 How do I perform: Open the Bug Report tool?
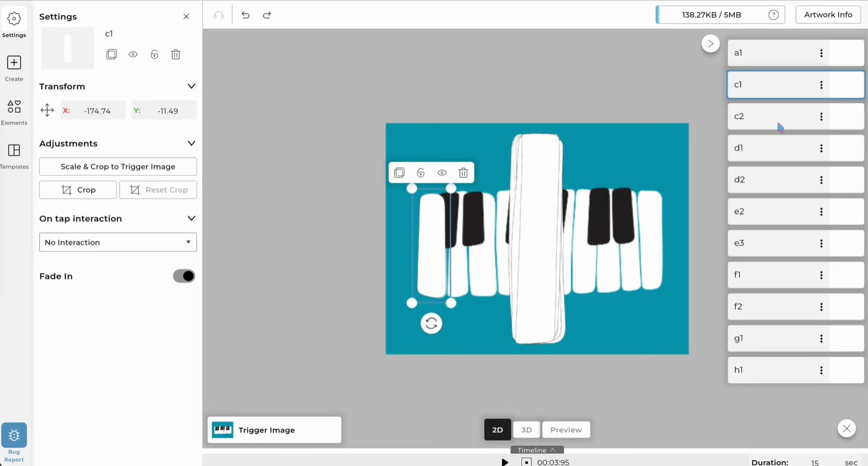pos(14,443)
